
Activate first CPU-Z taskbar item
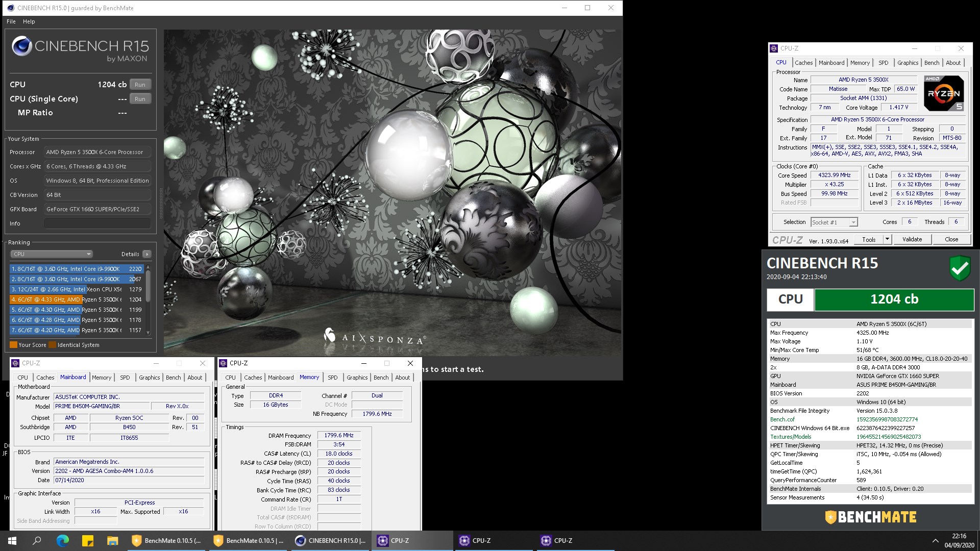(411, 541)
